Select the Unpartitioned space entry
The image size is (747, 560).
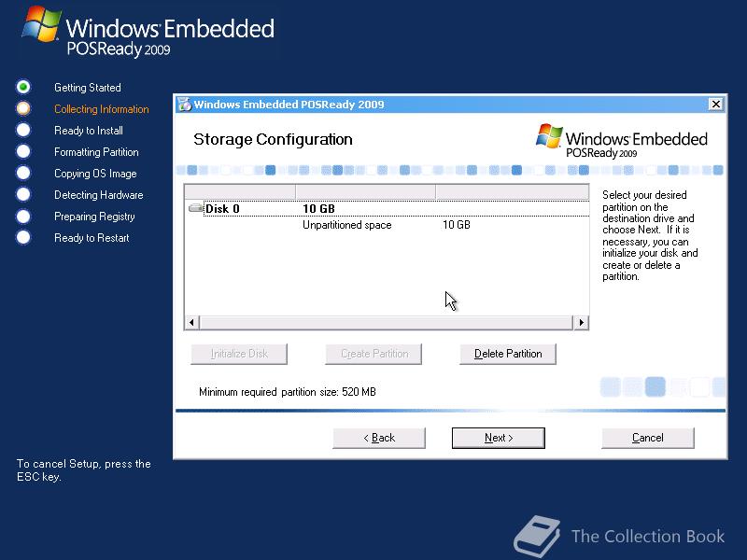tap(346, 225)
